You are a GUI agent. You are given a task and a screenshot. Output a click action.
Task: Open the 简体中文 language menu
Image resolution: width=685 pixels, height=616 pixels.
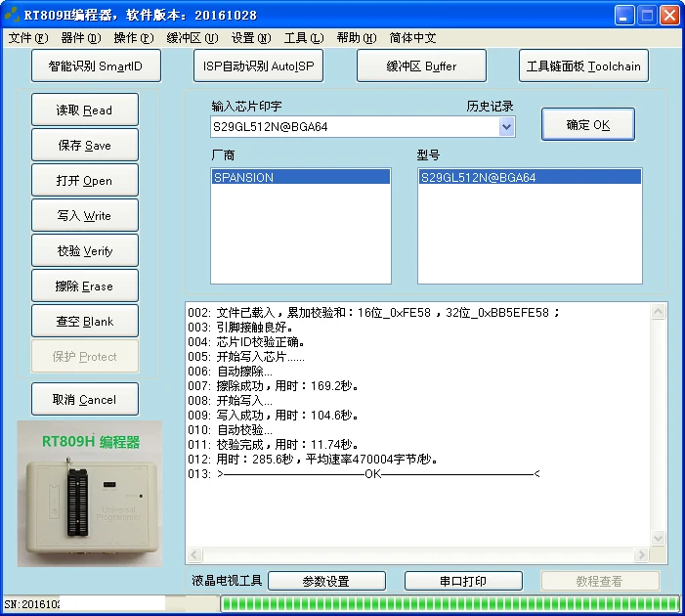point(412,38)
